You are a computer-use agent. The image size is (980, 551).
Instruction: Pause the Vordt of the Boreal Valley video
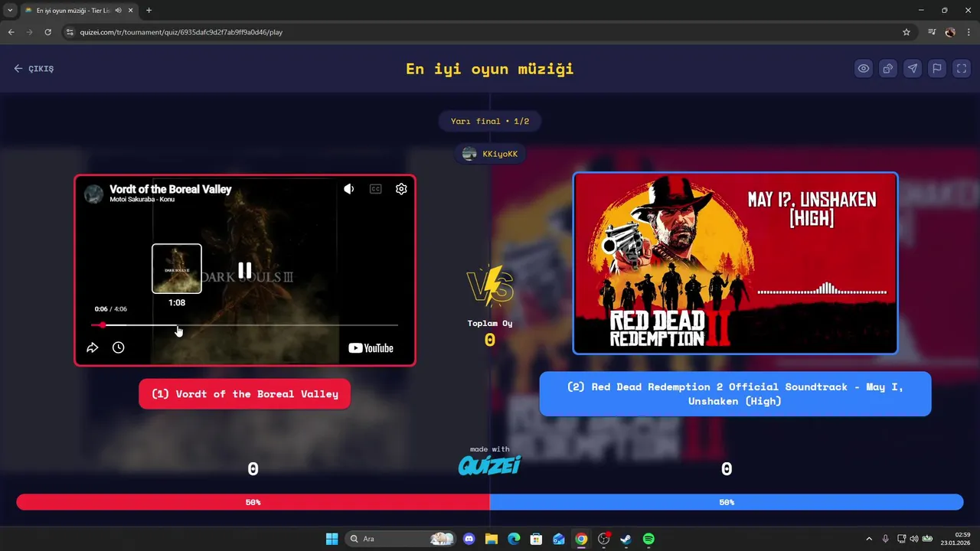click(x=244, y=270)
